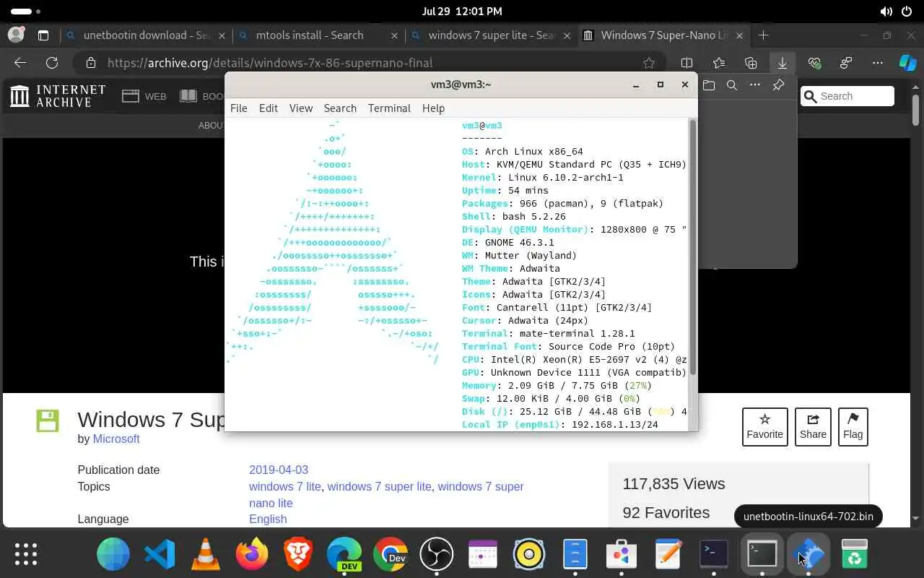Open the Show Apps grid in dock
The image size is (924, 578).
(x=26, y=554)
